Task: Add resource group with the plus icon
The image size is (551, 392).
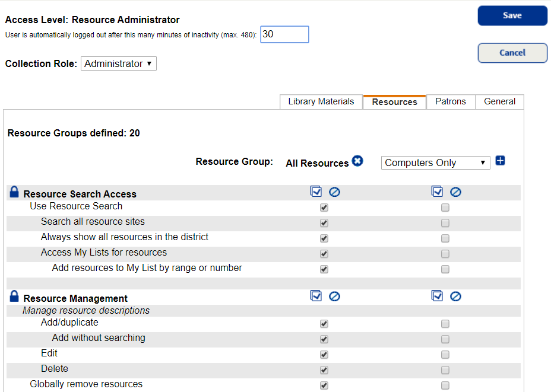Action: click(500, 161)
